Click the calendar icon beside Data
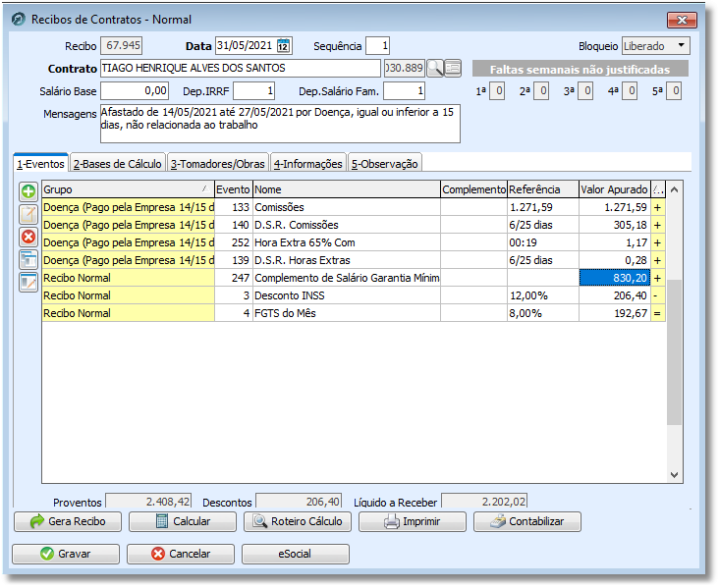 [284, 45]
